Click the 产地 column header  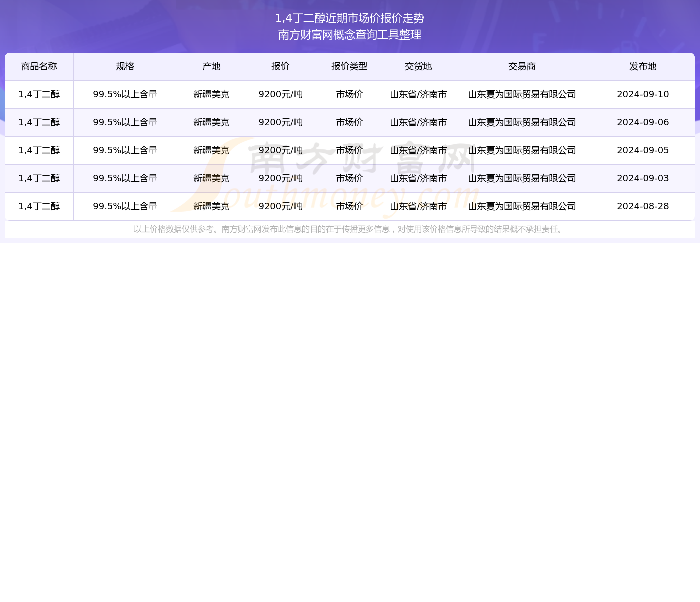(211, 66)
